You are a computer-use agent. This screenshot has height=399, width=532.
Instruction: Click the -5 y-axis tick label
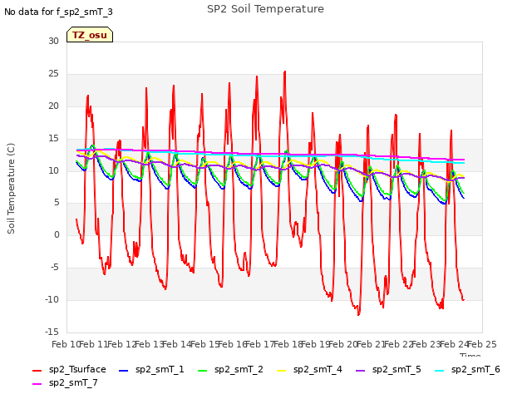(x=54, y=268)
